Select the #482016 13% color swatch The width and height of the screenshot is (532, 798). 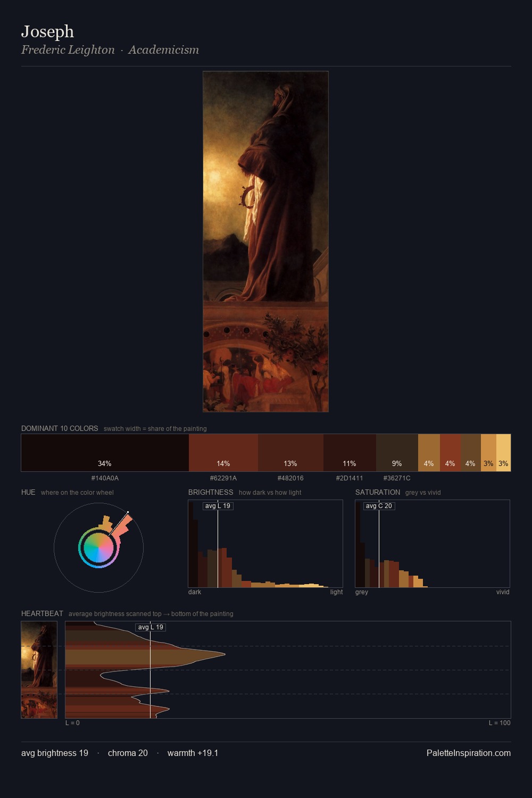pos(290,453)
